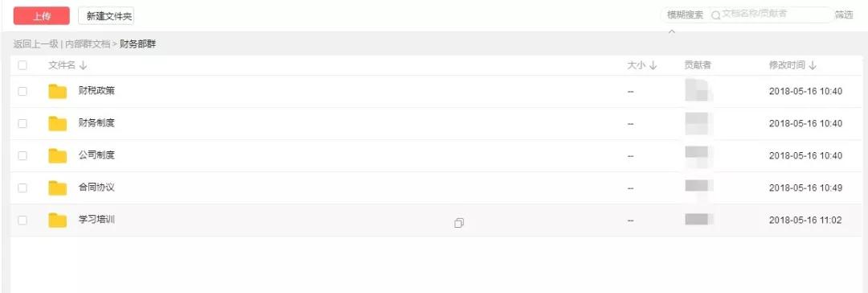Screen dimensions: 868x293
Task: Toggle the select-all checkbox in header
Action: pyautogui.click(x=23, y=65)
